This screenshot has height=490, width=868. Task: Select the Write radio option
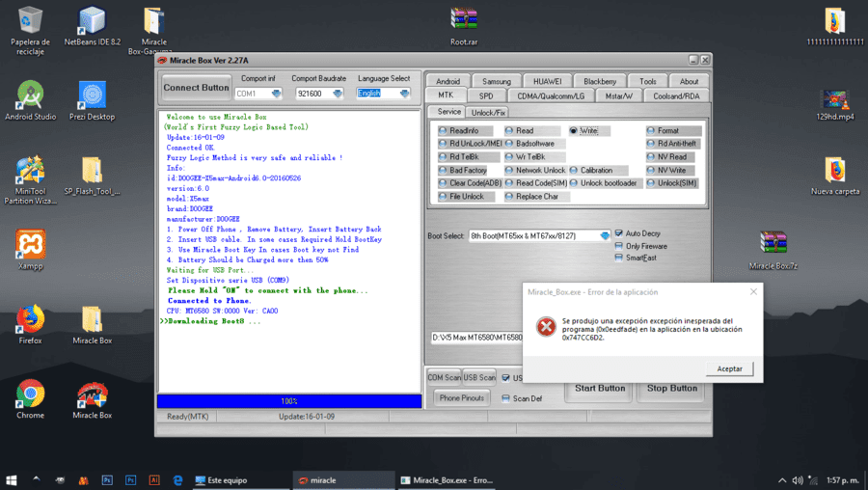coord(589,130)
